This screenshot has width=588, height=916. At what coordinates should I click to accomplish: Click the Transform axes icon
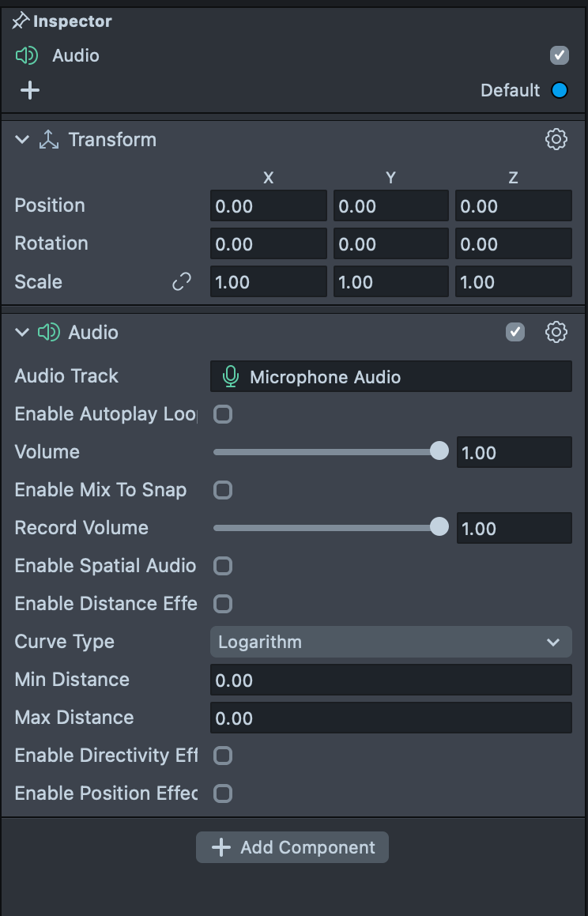coord(49,140)
